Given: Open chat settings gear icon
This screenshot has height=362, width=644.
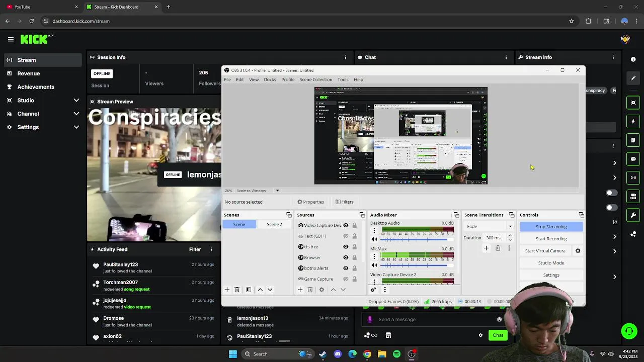Looking at the screenshot, I should tap(480, 335).
